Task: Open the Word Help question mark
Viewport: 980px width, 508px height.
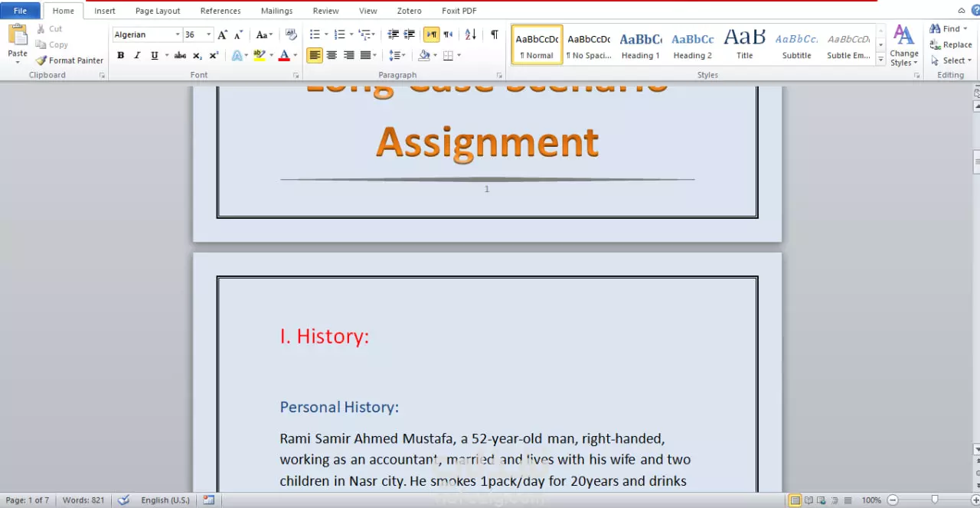Action: pyautogui.click(x=975, y=11)
